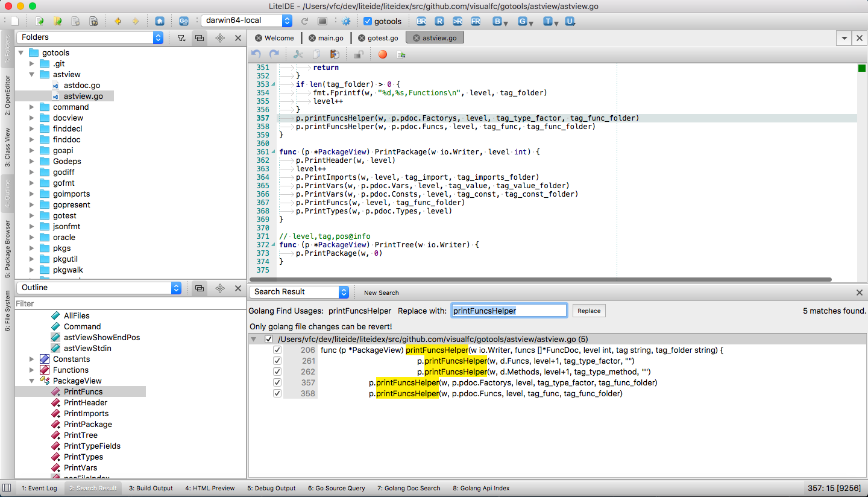Click the BR build-and-run icon
The image size is (868, 497).
tap(421, 21)
